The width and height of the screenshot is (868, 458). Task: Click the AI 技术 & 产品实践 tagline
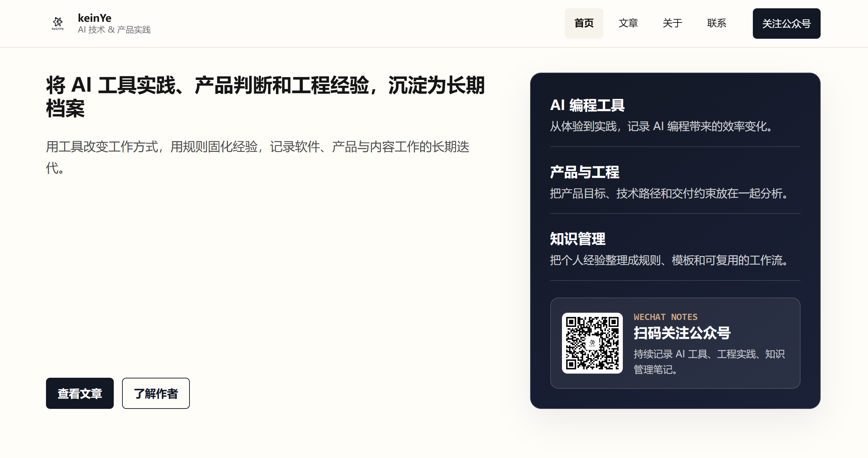[114, 30]
